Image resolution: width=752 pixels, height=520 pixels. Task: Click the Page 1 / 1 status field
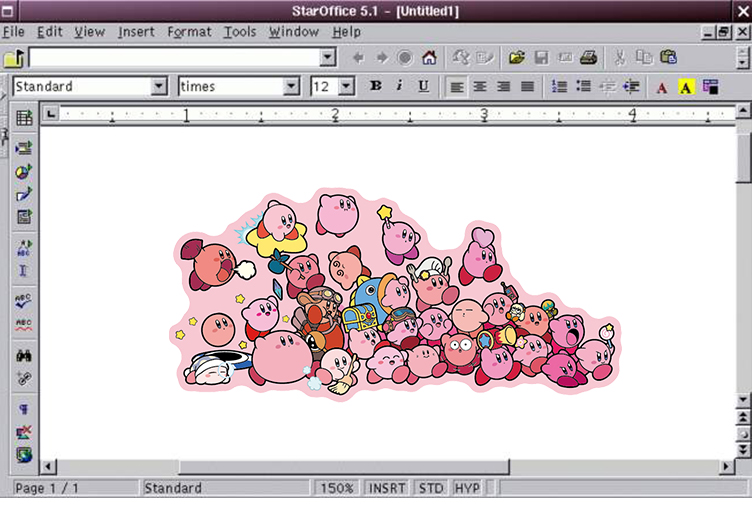point(75,488)
